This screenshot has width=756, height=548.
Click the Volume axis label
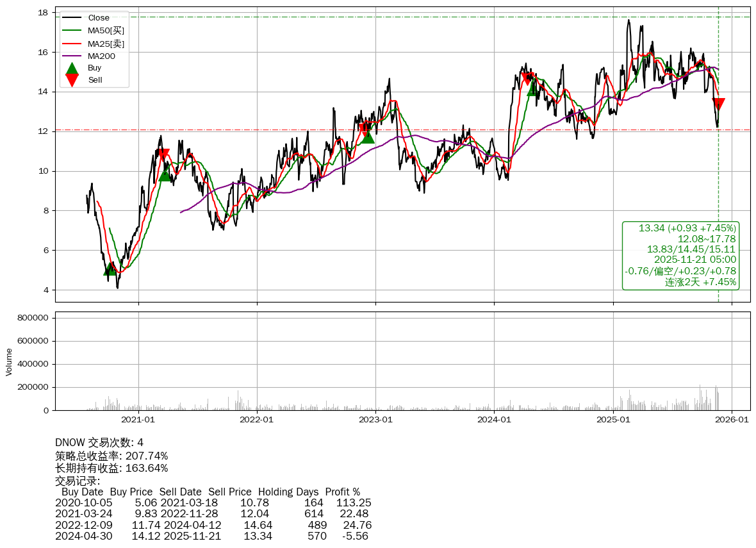[x=9, y=361]
